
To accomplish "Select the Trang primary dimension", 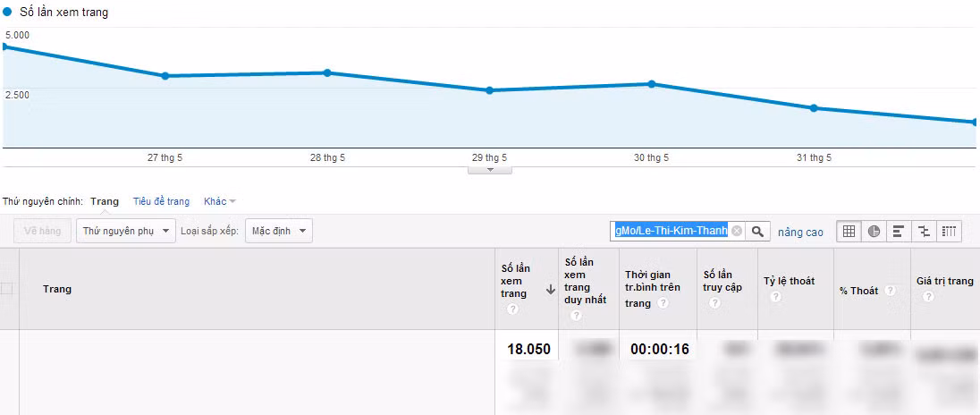I will 105,201.
